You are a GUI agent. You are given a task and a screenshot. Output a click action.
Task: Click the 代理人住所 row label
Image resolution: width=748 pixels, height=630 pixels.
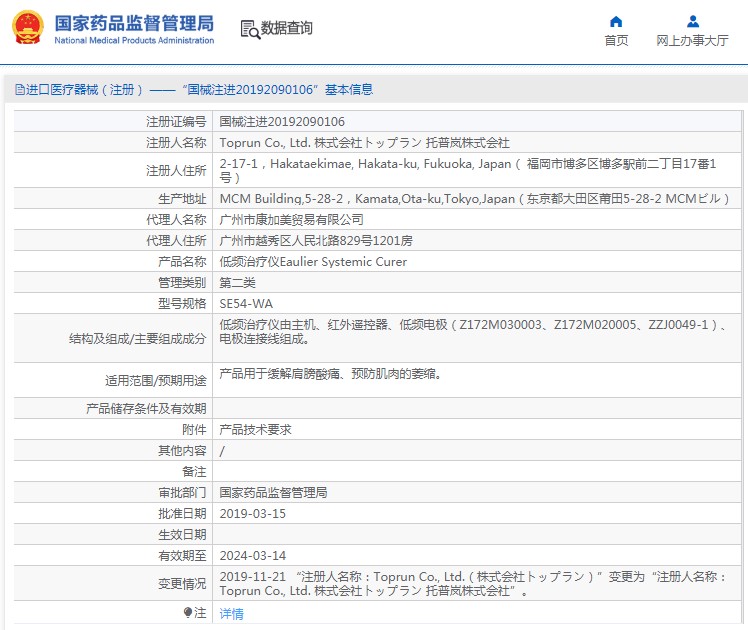pos(176,241)
